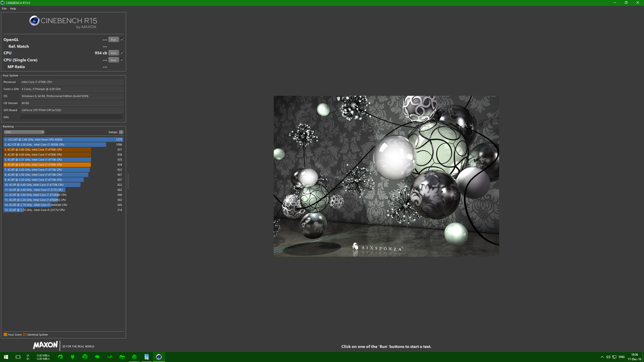Open the fox-head app taskbar icon
Screen dimensions: 644x362
click(x=73, y=357)
